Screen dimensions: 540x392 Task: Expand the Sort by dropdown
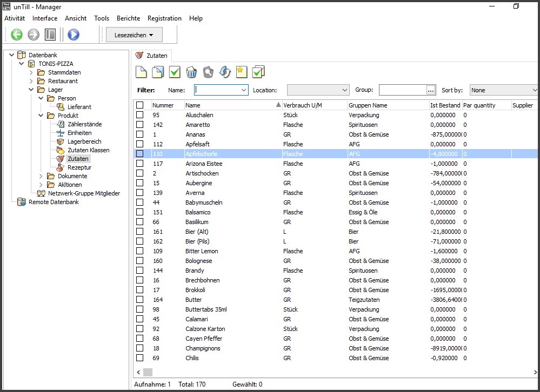point(504,90)
